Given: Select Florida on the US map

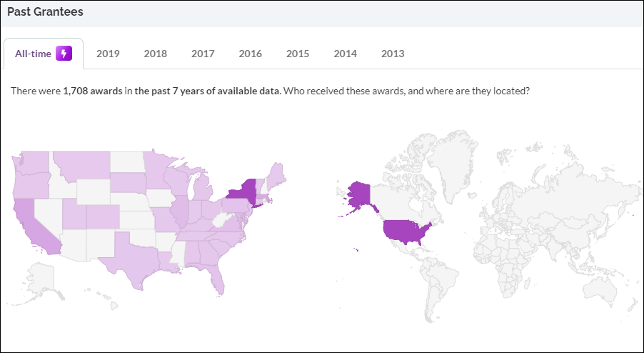Looking at the screenshot, I should pos(217,279).
